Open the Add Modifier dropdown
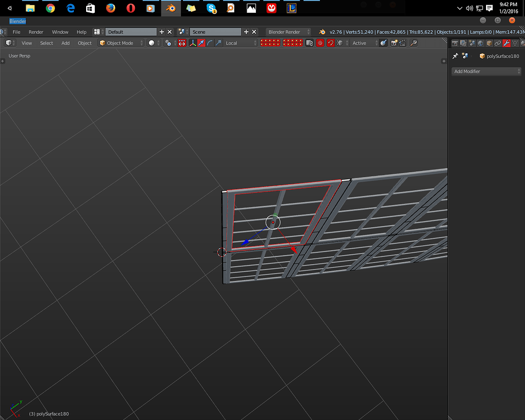 (x=486, y=71)
